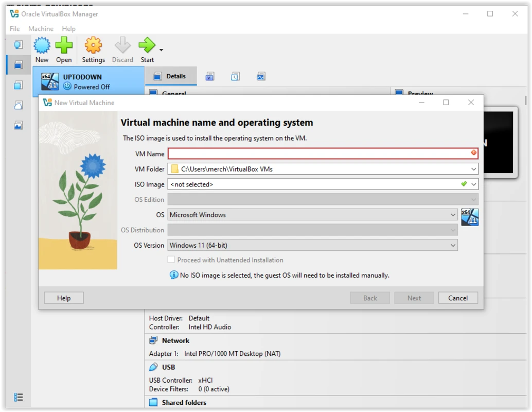Expand the ISO Image selection dropdown

(473, 184)
